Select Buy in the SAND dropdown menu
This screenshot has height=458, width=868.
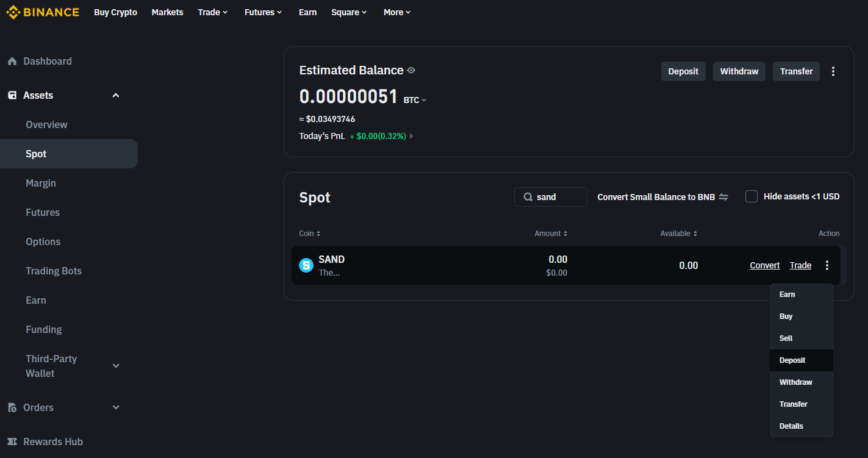point(802,317)
